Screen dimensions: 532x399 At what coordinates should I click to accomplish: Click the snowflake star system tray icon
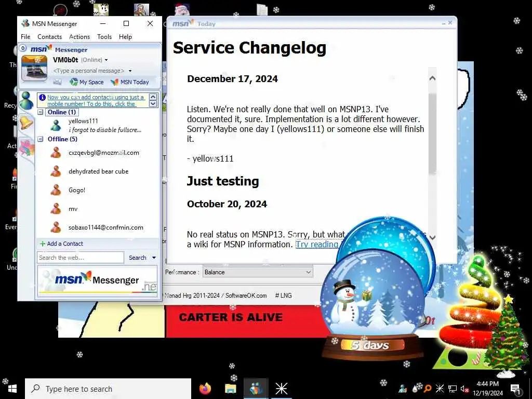point(440,389)
